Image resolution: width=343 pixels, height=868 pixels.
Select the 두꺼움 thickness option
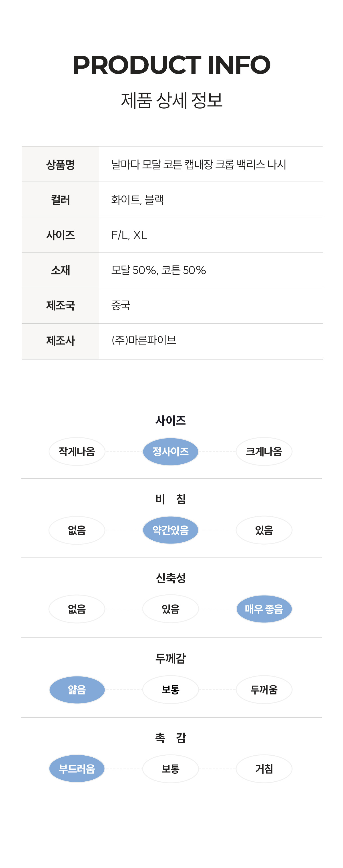(264, 690)
